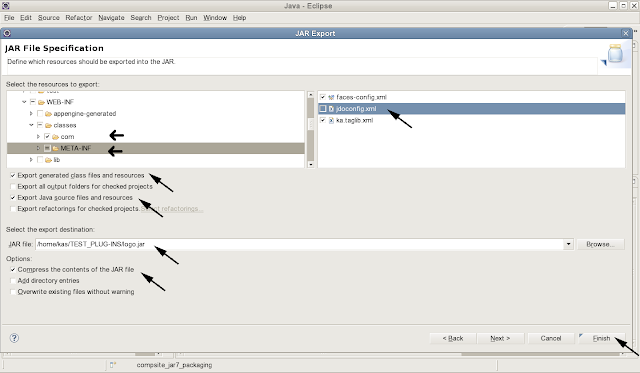The height and width of the screenshot is (373, 640).
Task: Check the lib folder checkbox
Action: 40,160
